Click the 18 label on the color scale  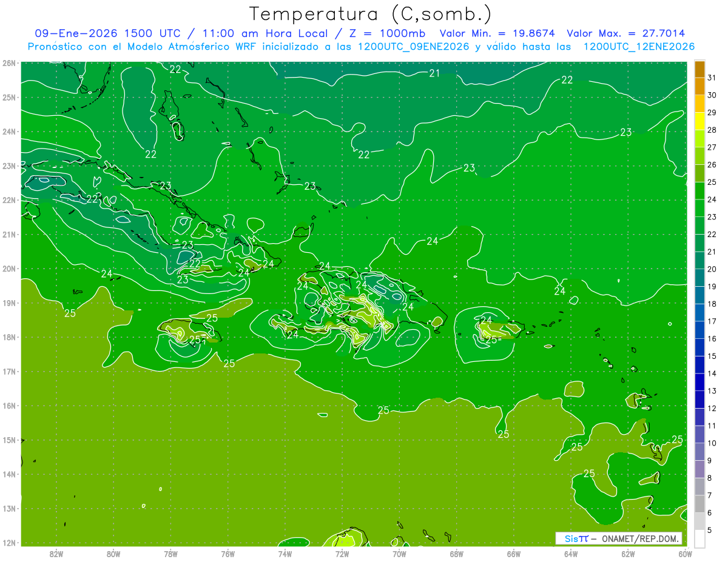pos(712,304)
